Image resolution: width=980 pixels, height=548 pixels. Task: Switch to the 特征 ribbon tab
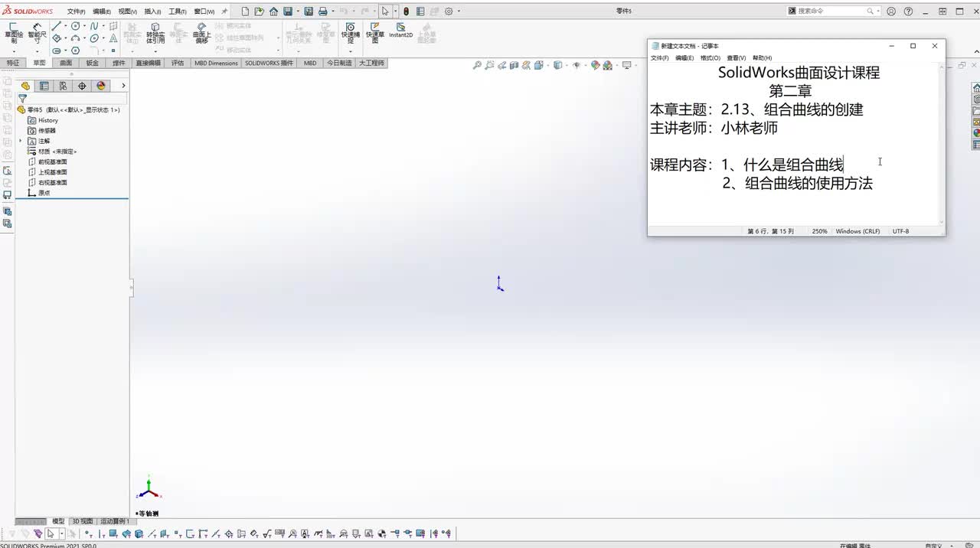coord(12,63)
